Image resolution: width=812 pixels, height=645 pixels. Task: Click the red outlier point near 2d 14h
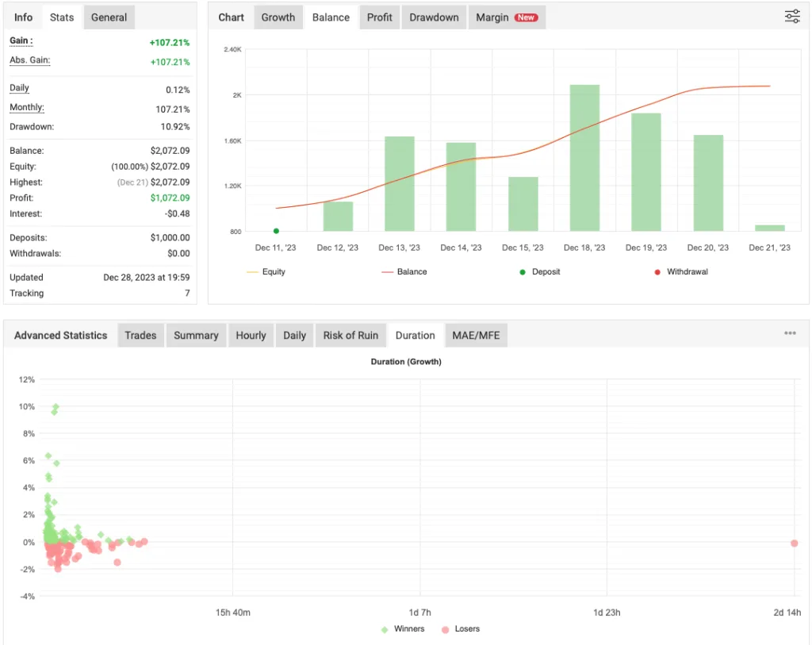click(x=794, y=543)
